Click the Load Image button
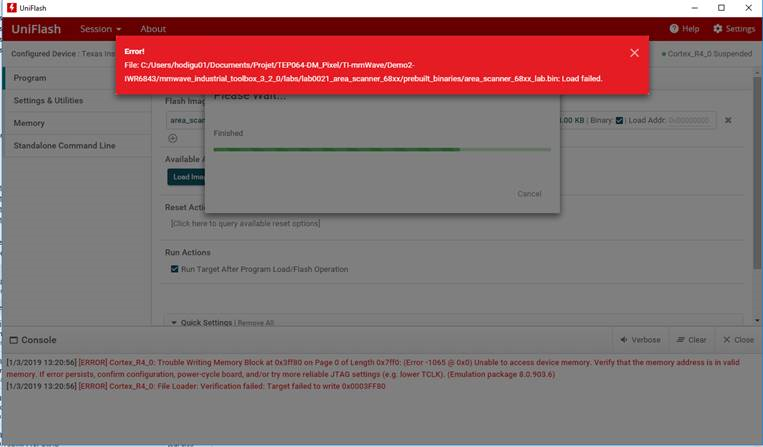Screen dimensions: 763x447 tap(186, 177)
